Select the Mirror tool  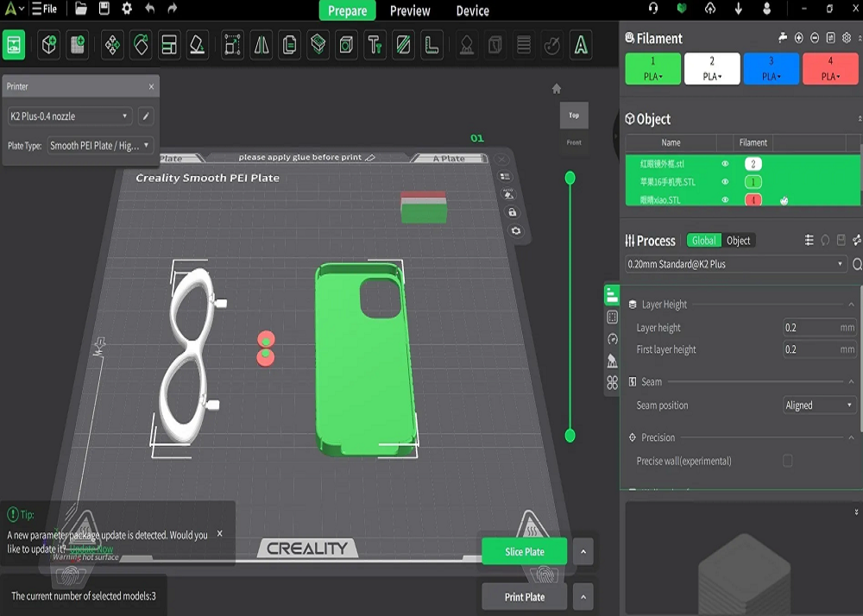pyautogui.click(x=261, y=45)
